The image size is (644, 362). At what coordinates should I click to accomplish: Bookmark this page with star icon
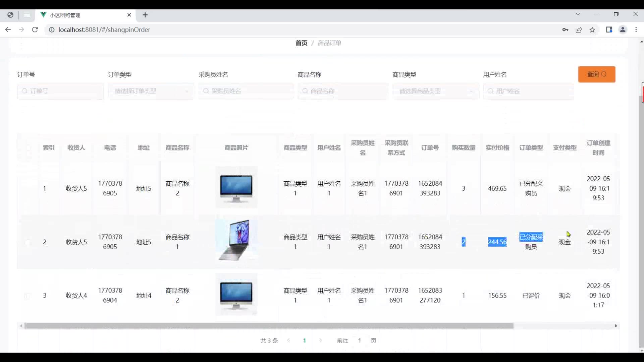pos(592,29)
